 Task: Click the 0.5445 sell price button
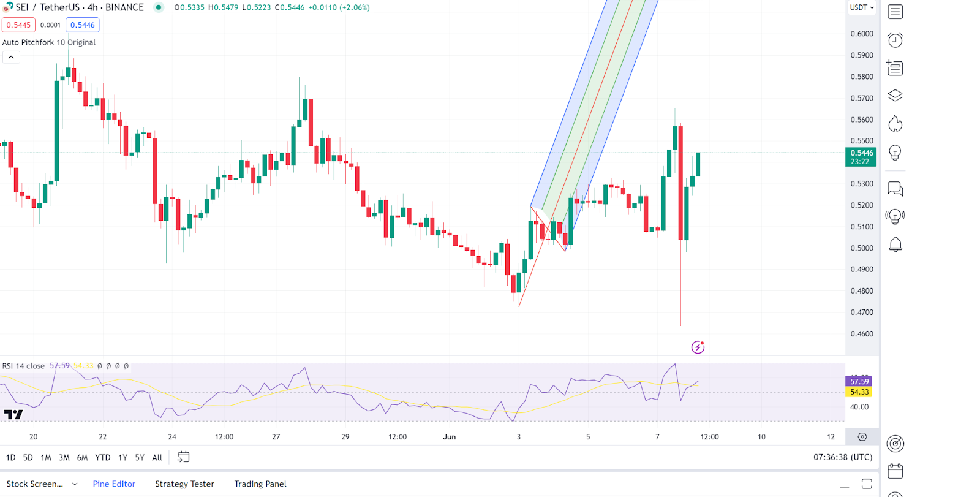pyautogui.click(x=18, y=25)
